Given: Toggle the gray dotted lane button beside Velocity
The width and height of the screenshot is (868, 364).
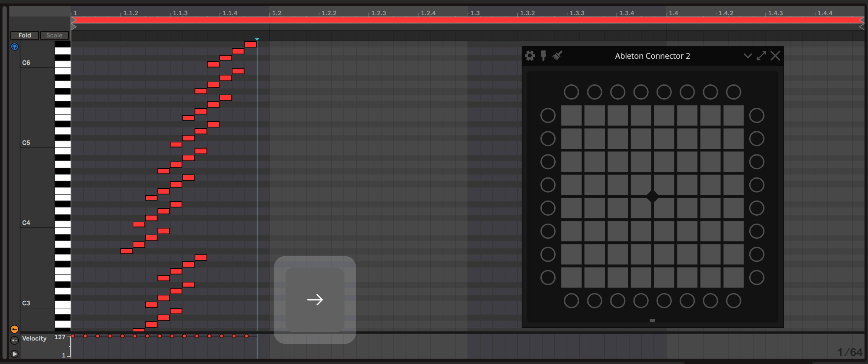Looking at the screenshot, I should [14, 340].
